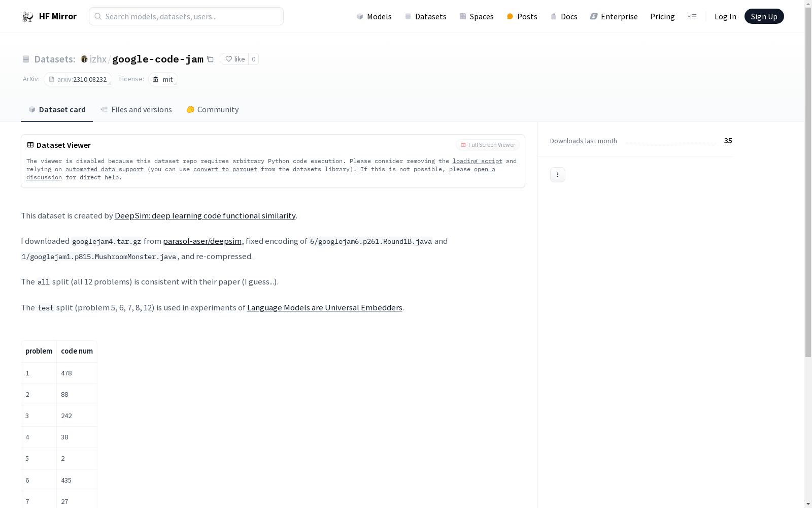Follow the open a discussion link
Screen dimensions: 812x508
484,169
